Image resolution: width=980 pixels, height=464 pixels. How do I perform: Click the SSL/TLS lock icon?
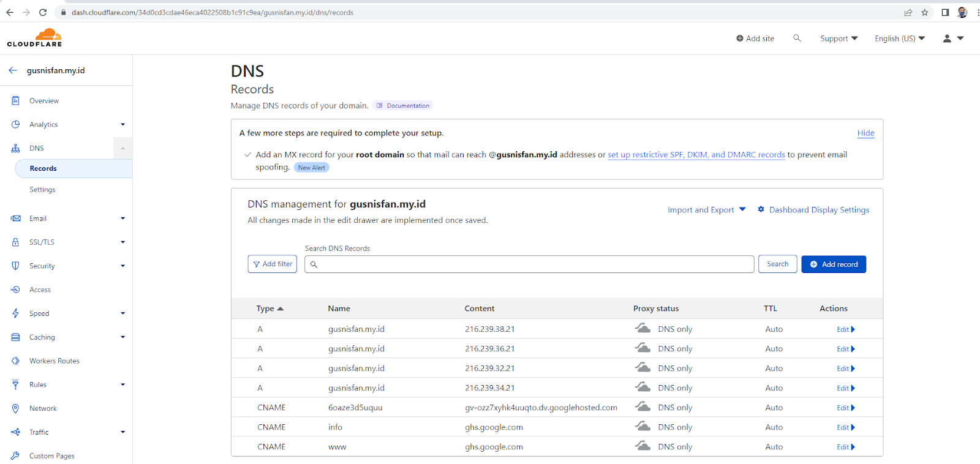15,242
